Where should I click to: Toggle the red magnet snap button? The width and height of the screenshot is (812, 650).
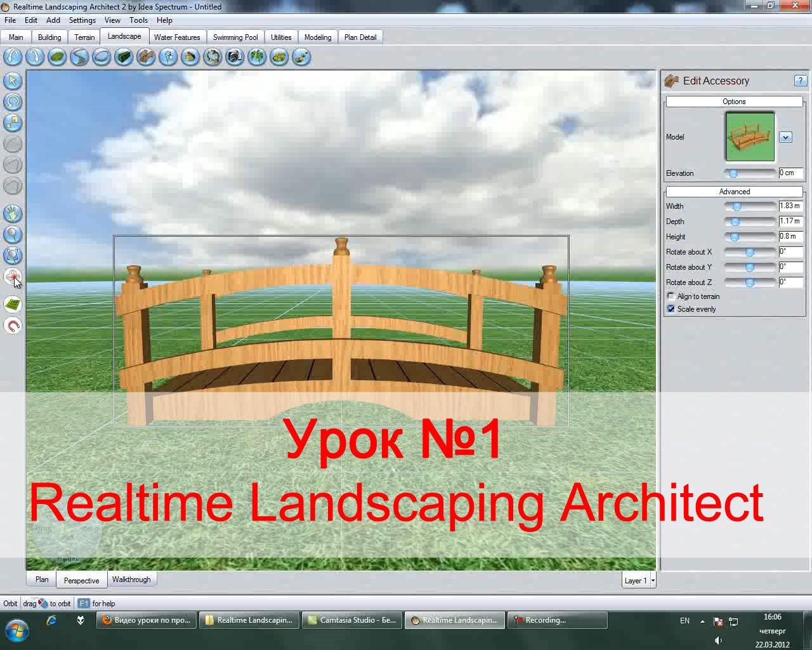(13, 326)
